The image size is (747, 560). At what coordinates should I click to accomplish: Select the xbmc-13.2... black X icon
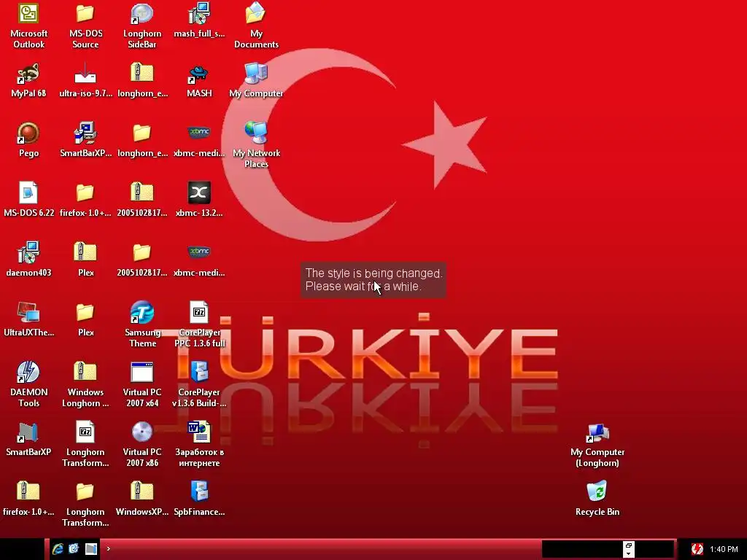[x=199, y=193]
